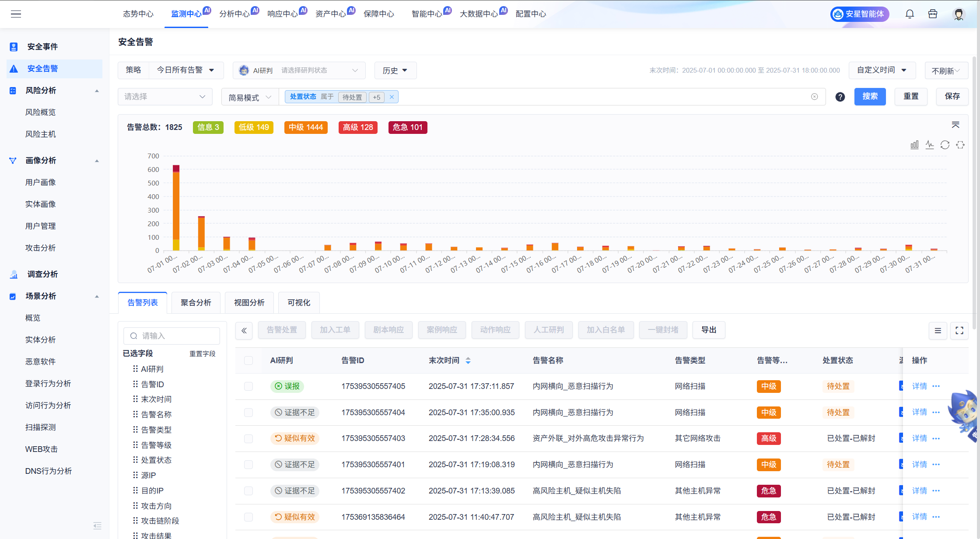This screenshot has height=539, width=980.
Task: Switch to the 聚合分析 tab
Action: [x=196, y=302]
